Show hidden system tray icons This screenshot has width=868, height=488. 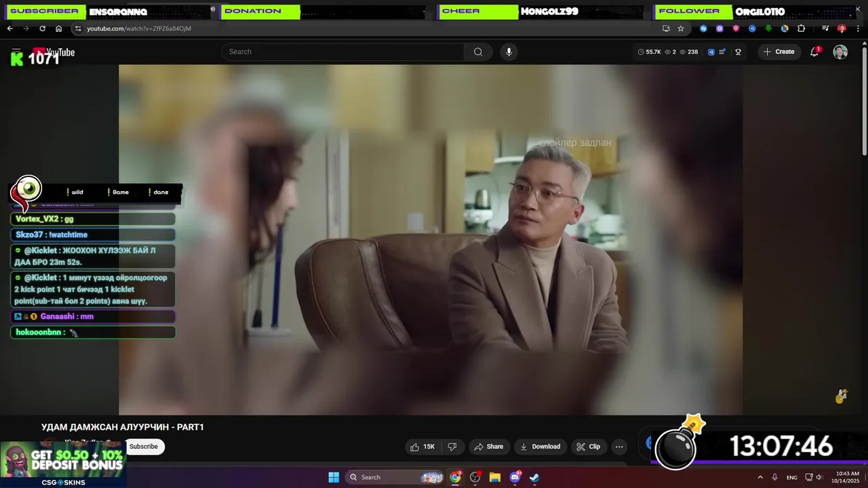pos(760,477)
